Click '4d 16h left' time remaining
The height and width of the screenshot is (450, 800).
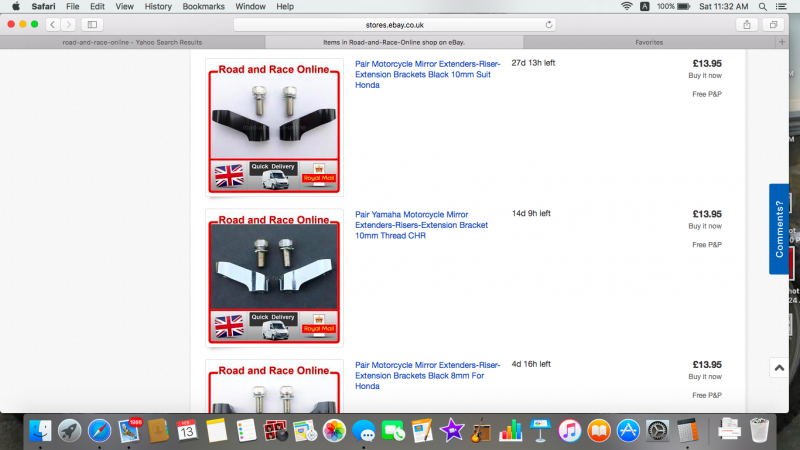pyautogui.click(x=531, y=364)
